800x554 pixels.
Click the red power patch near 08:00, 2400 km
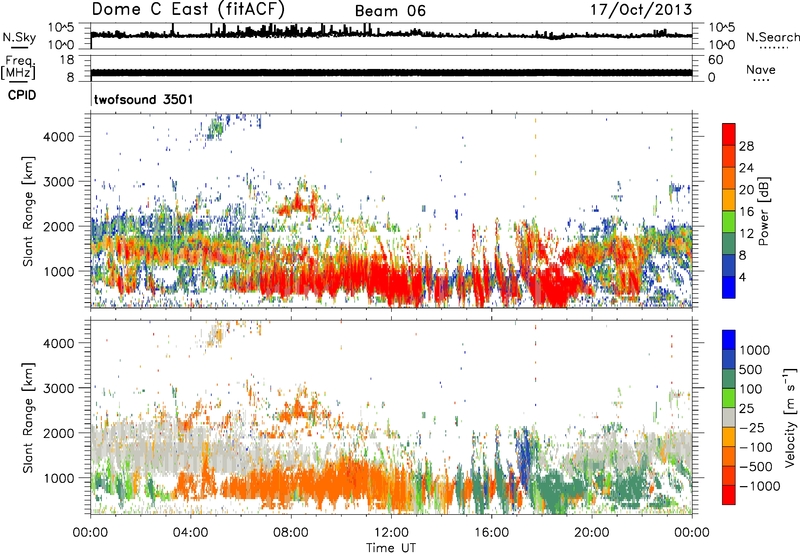[x=297, y=204]
